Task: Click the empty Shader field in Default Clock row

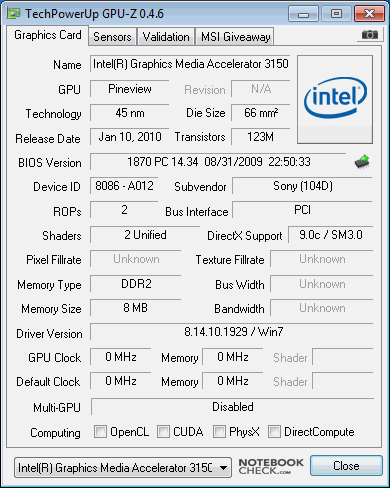Action: pyautogui.click(x=343, y=381)
